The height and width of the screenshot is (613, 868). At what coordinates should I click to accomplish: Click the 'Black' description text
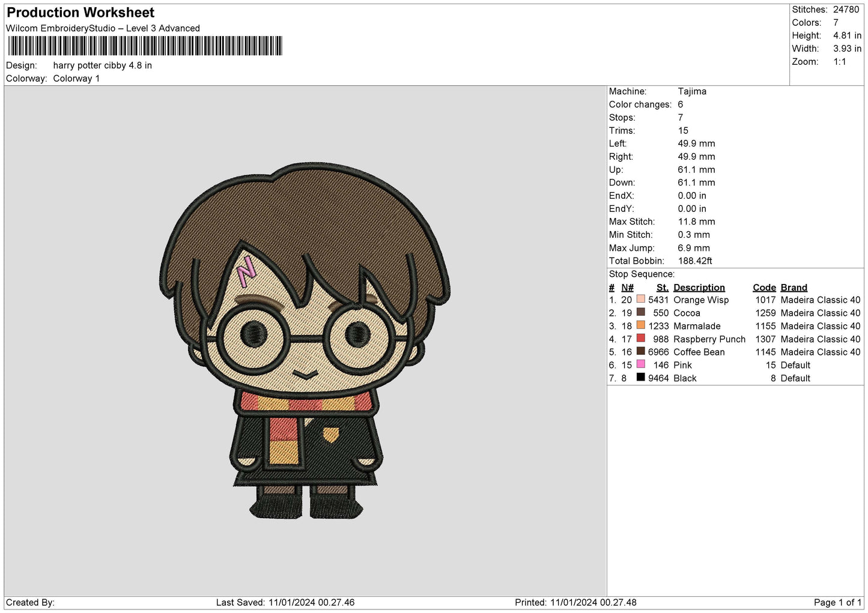[x=685, y=378]
